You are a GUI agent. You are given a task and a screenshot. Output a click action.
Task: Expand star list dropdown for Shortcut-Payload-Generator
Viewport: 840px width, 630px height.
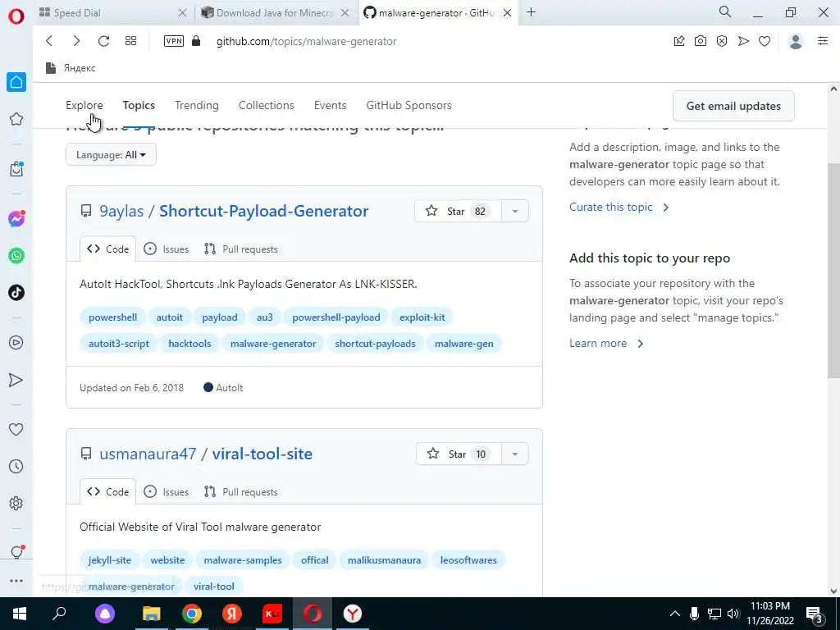click(x=515, y=211)
